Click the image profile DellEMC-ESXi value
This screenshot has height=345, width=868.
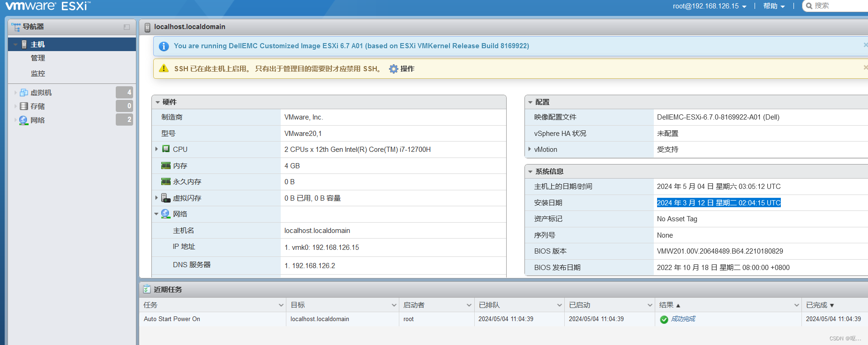pos(718,117)
